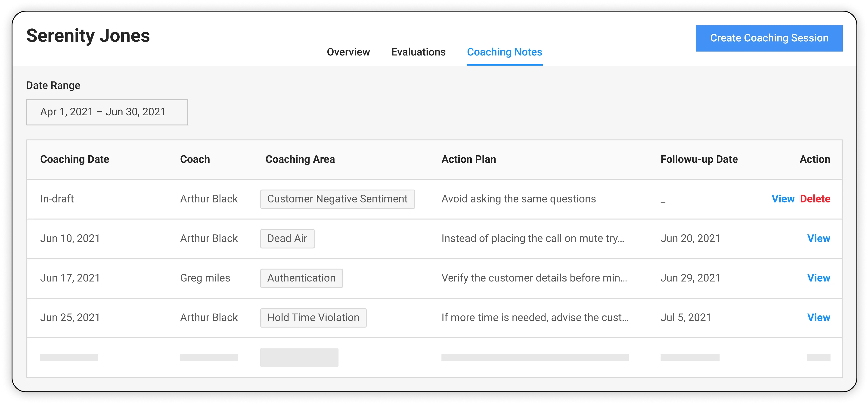This screenshot has width=868, height=404.
Task: Delete the In-draft coaching session
Action: 815,199
